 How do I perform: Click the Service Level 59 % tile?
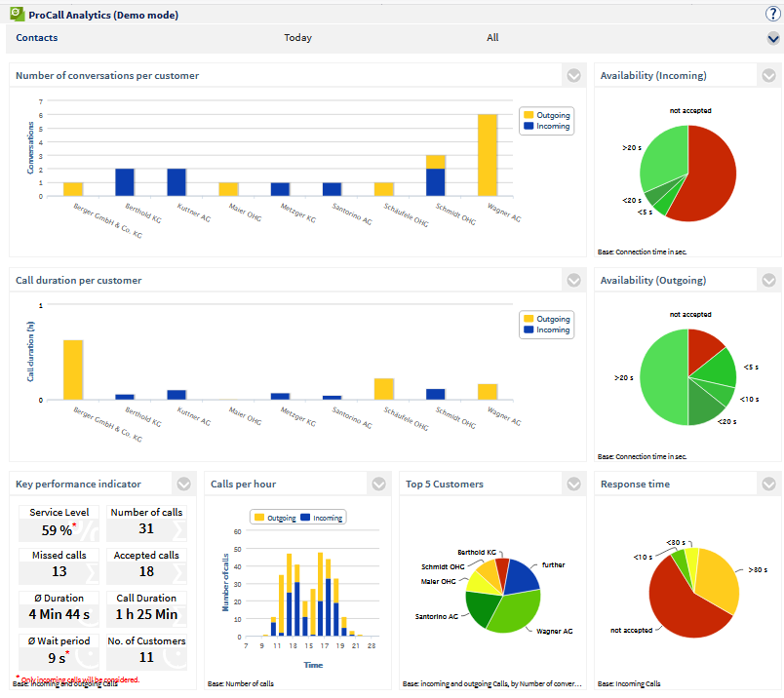59,523
